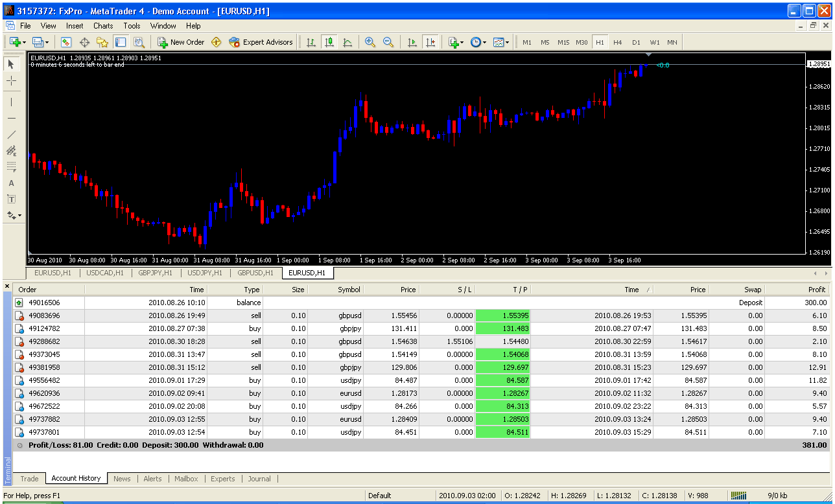
Task: Toggle the Chart Shift button
Action: click(430, 42)
